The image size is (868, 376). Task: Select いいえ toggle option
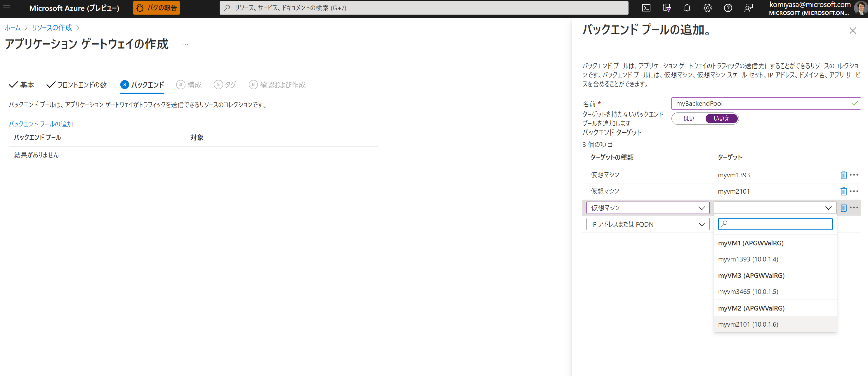point(721,119)
